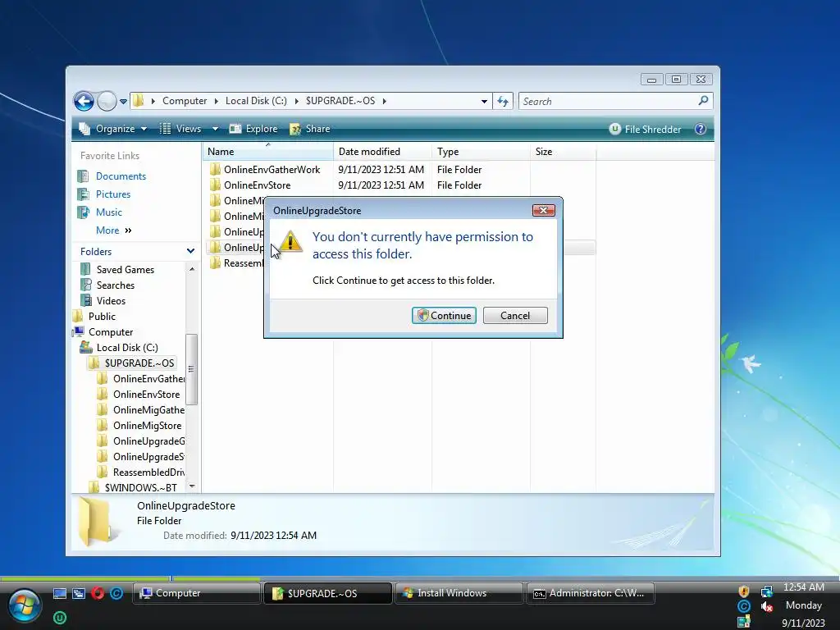Click $UPGRADE.~OS breadcrumb segment
The image size is (840, 630).
(x=340, y=101)
